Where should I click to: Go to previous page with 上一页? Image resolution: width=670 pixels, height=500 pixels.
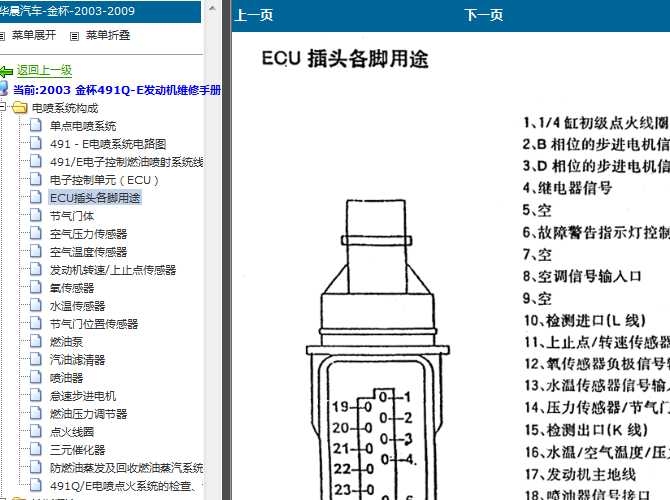pyautogui.click(x=254, y=15)
